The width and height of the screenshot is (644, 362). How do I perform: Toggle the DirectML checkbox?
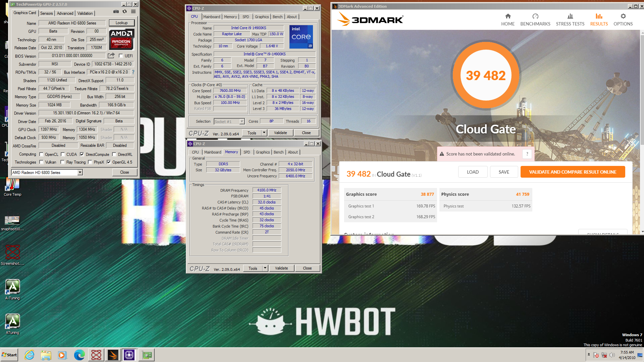tap(114, 154)
